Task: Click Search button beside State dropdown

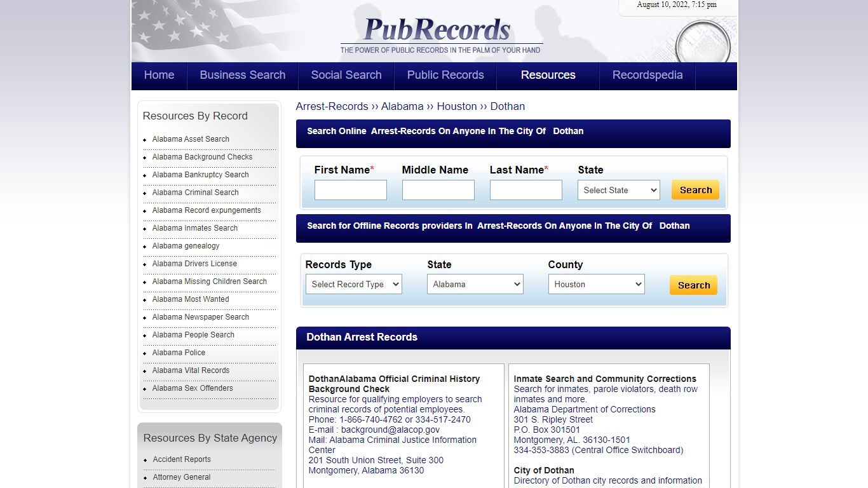Action: (695, 190)
